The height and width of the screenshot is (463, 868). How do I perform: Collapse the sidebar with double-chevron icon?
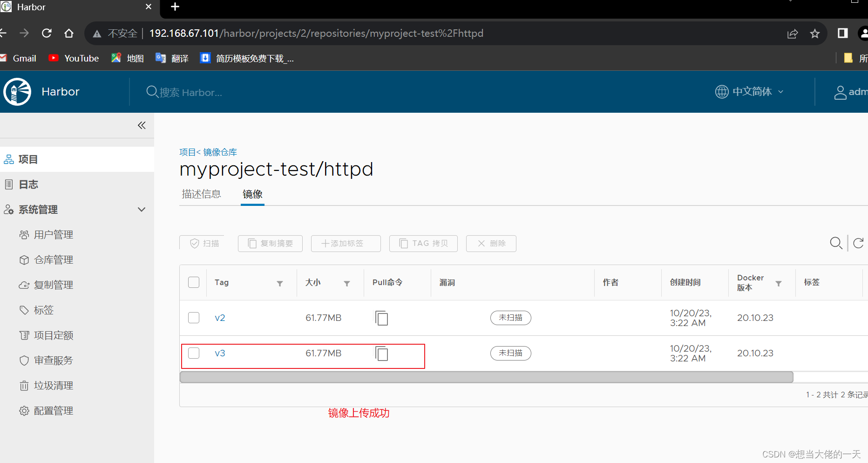pyautogui.click(x=142, y=125)
